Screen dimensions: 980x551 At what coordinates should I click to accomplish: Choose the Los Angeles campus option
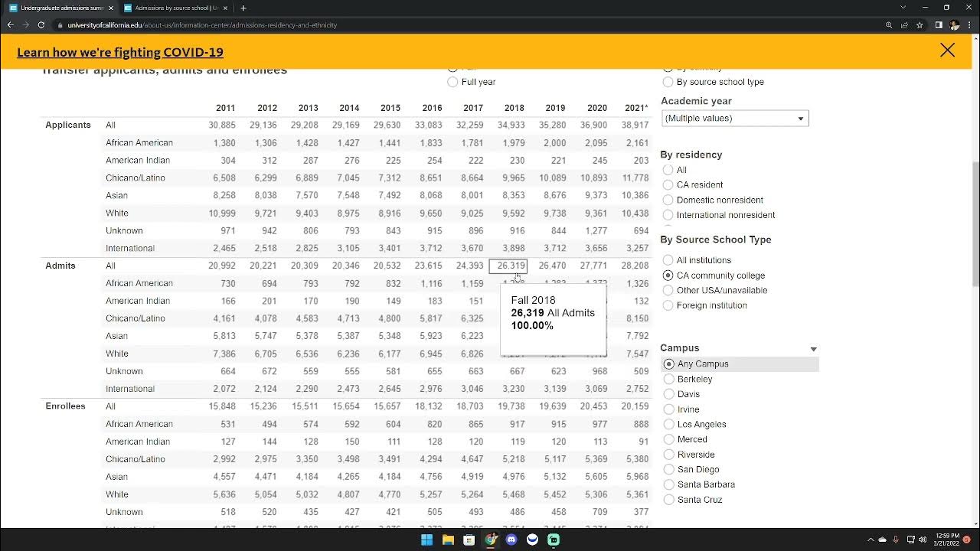point(669,424)
